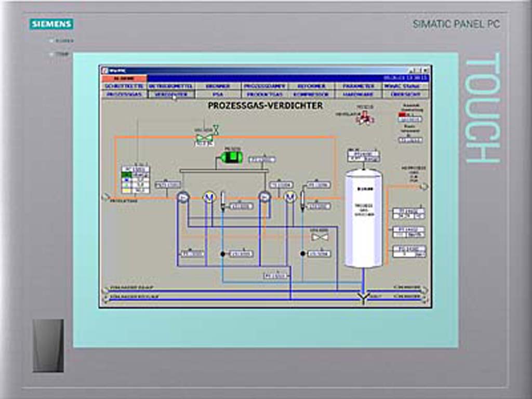Click the outlet connector on the orange line at right
This screenshot has width=532, height=399.
(424, 187)
